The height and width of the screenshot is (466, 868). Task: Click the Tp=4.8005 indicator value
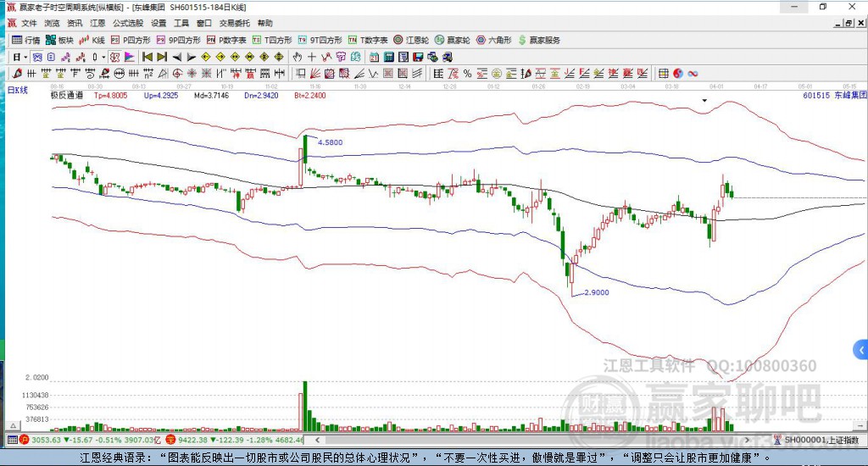111,95
